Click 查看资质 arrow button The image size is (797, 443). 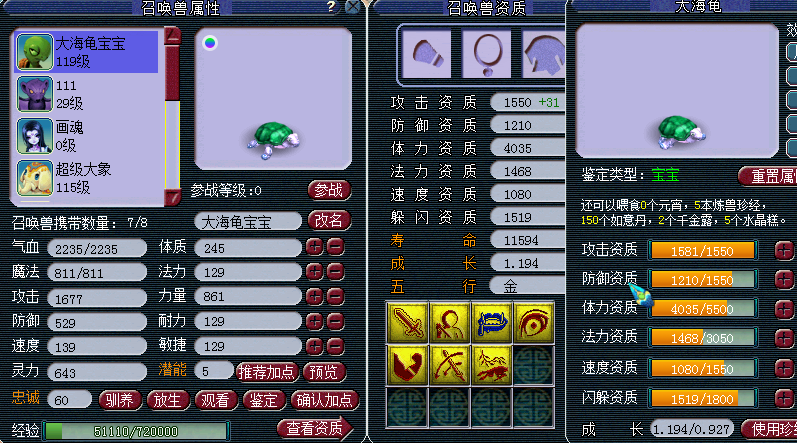pyautogui.click(x=315, y=429)
